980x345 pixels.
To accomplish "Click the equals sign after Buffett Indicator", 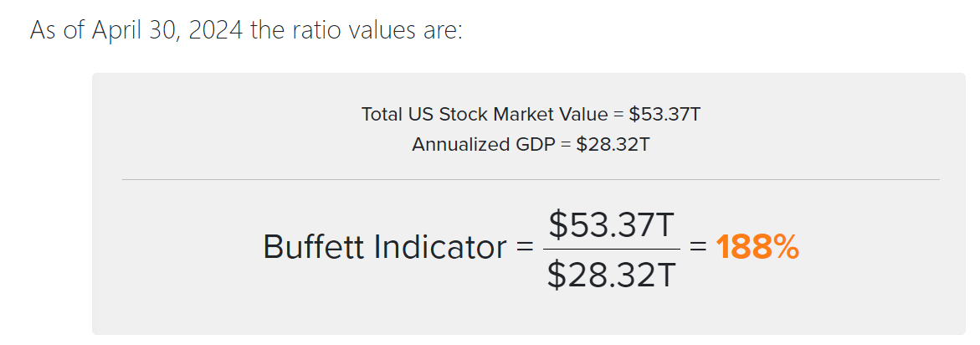I will [x=525, y=248].
